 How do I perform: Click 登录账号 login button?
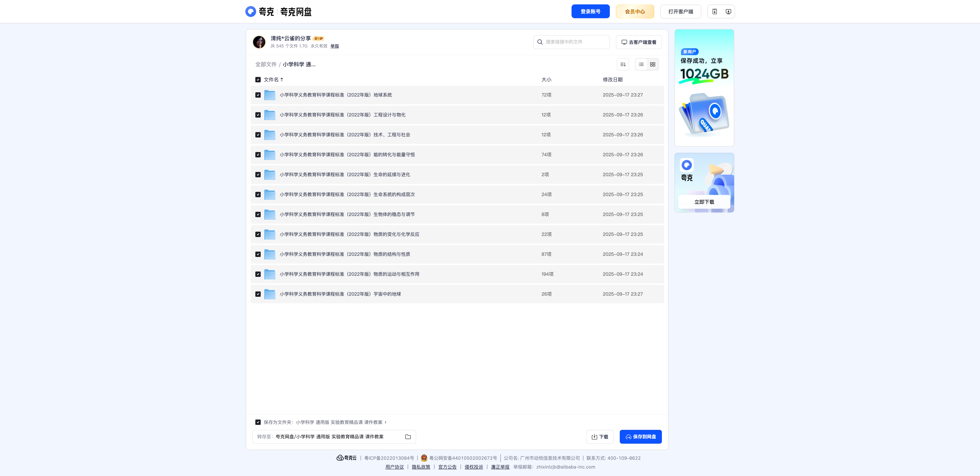[590, 11]
